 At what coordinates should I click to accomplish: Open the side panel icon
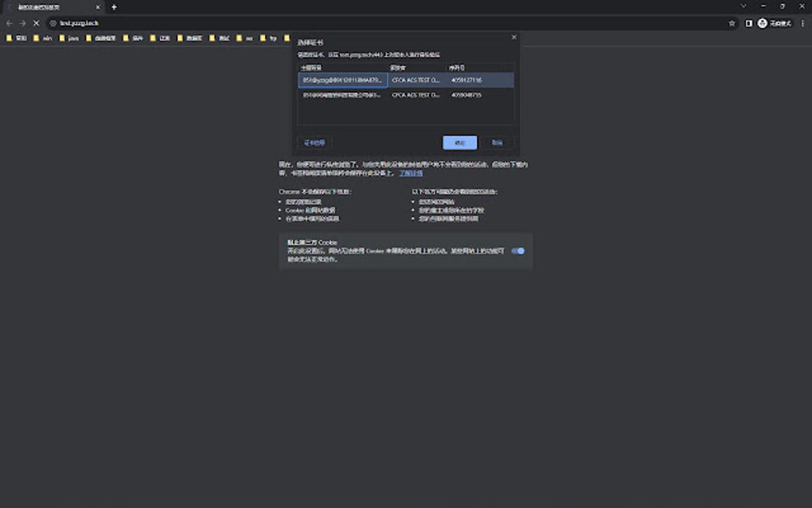pos(749,23)
